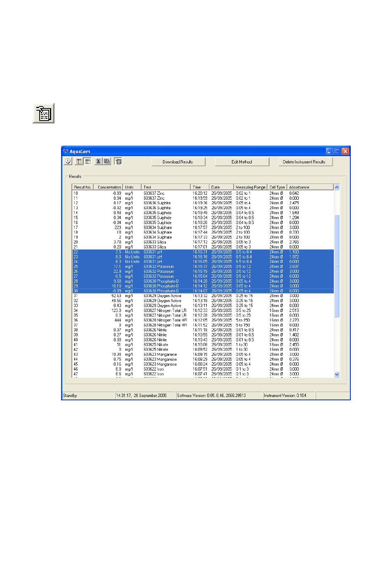This screenshot has width=392, height=586.
Task: Select the first table view toolbar icon
Action: tap(79, 161)
